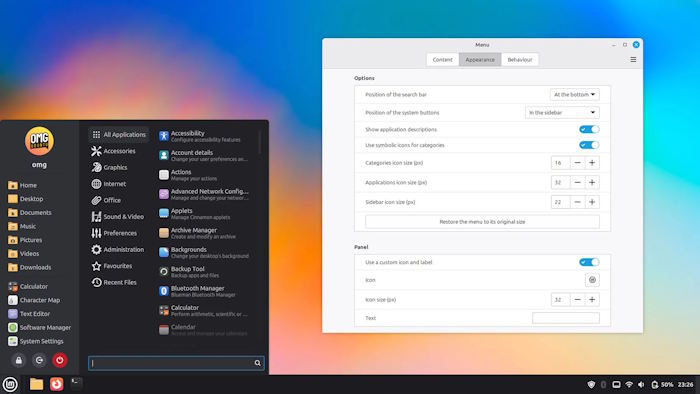The width and height of the screenshot is (700, 394).
Task: Open the file manager from the panel
Action: (36, 384)
